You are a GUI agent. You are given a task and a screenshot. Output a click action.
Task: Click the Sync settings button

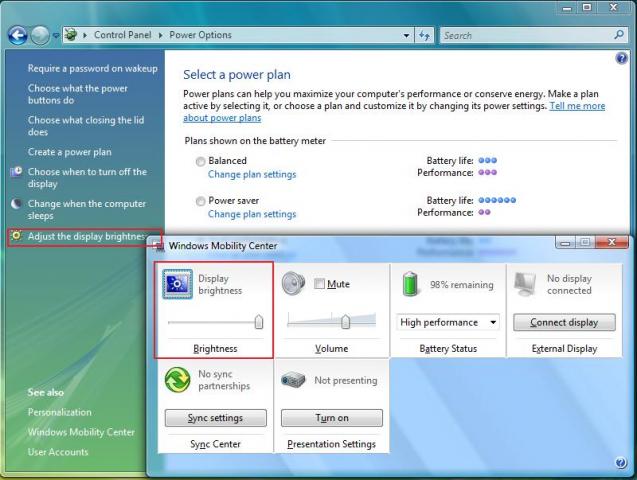pos(215,418)
